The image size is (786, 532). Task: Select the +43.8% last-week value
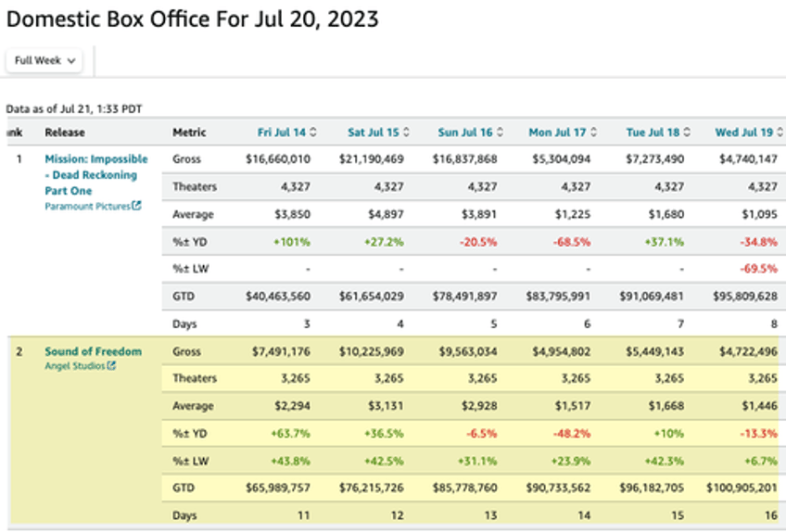coord(290,462)
